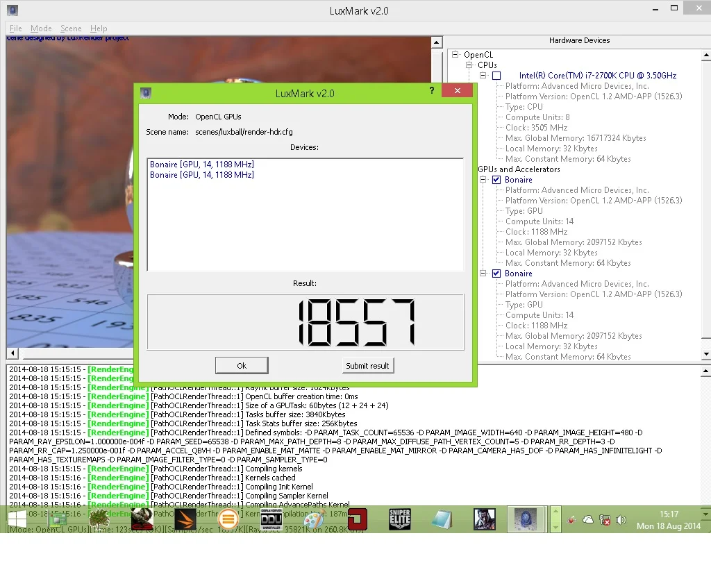Click the render view scroll up arrow

point(436,42)
